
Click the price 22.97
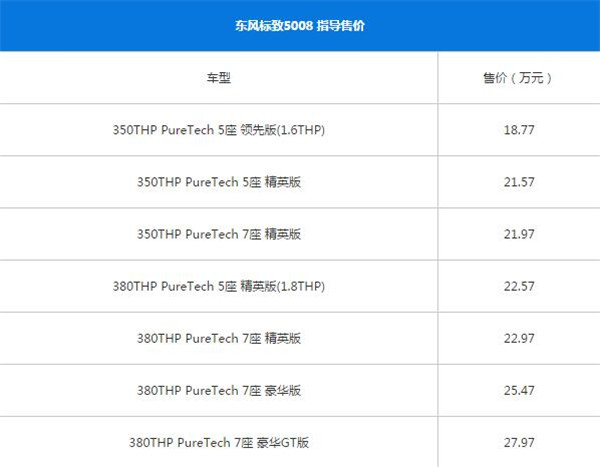(x=519, y=338)
